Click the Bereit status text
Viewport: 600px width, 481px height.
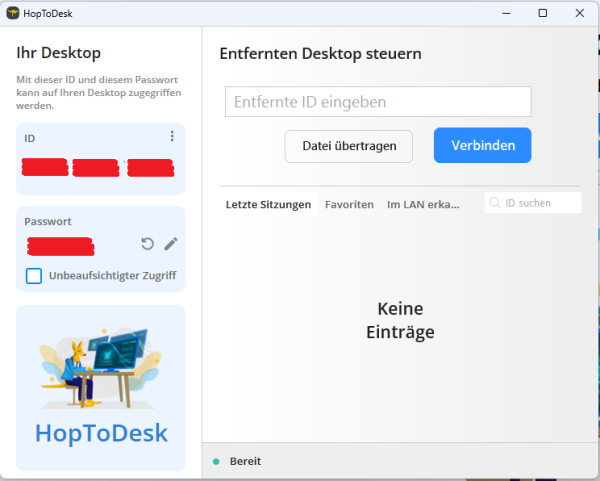245,461
